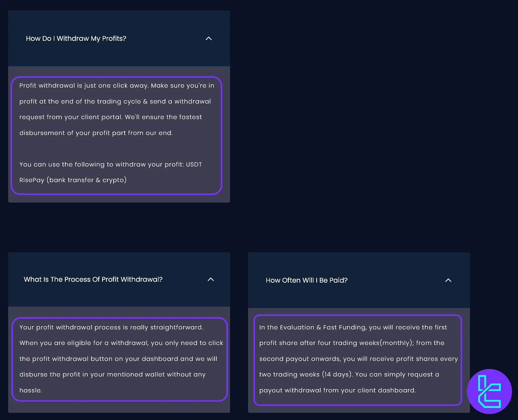The width and height of the screenshot is (518, 420).
Task: Click the "RisePay (bank transfer & crypto)" text
Action: (73, 180)
